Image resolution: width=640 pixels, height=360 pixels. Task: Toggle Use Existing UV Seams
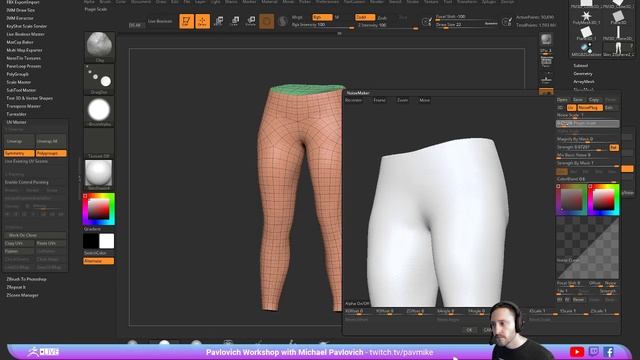click(26, 162)
